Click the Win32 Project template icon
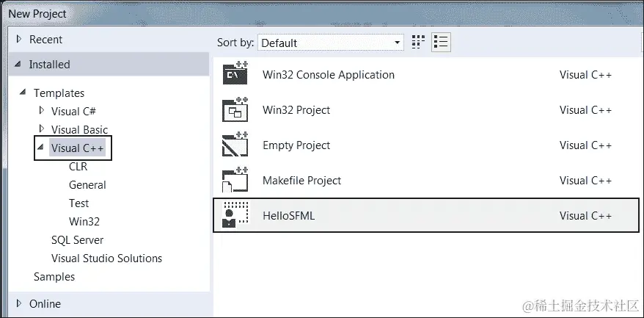Screen dimensions: 644x318 (235, 109)
